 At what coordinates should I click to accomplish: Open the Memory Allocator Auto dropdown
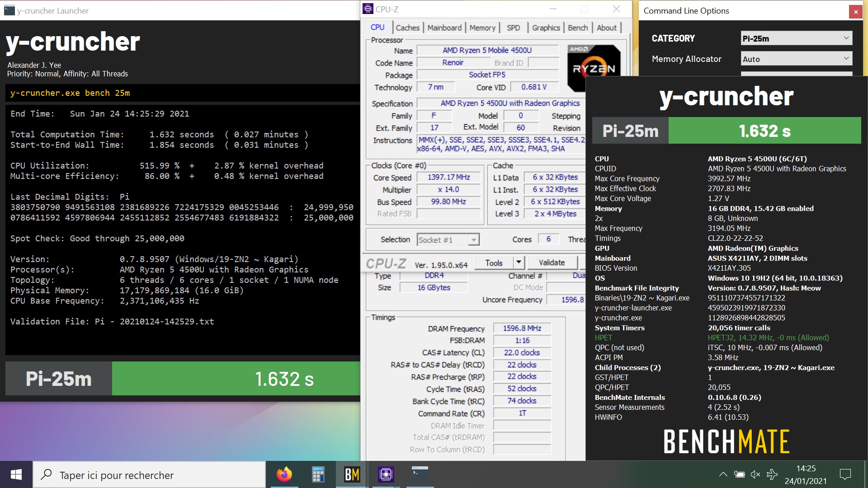coord(797,59)
